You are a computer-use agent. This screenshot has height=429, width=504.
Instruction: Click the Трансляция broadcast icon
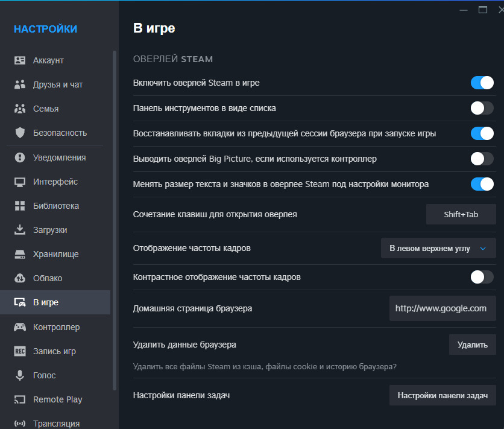[x=20, y=424]
